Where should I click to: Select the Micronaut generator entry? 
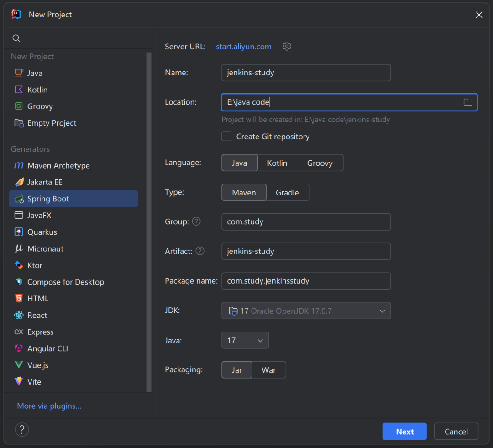click(45, 249)
